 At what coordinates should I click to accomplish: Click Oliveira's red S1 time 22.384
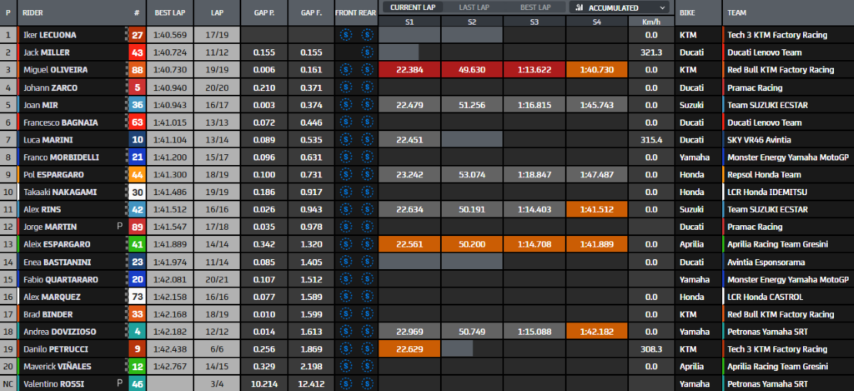(x=409, y=70)
